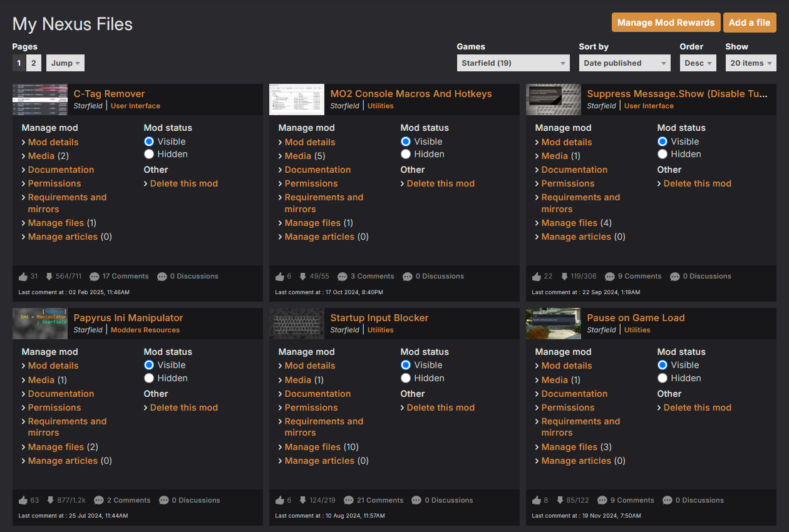Click the discussions icon on Suppress Message.Show card
Screen dimensions: 789x532
[x=675, y=277]
